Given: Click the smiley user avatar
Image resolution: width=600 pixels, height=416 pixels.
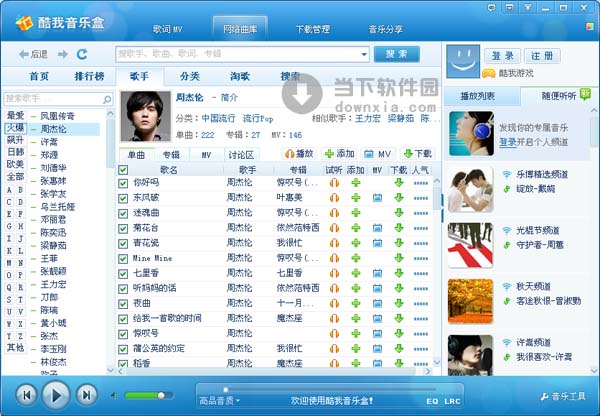Looking at the screenshot, I should point(463,61).
